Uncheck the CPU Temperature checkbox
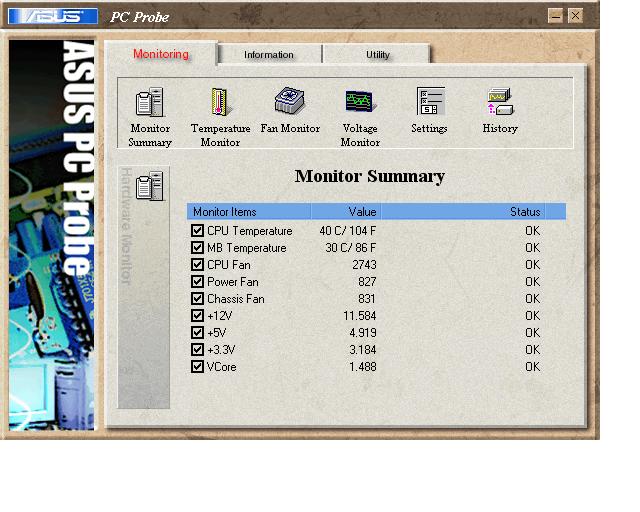The width and height of the screenshot is (640, 512). pyautogui.click(x=197, y=231)
